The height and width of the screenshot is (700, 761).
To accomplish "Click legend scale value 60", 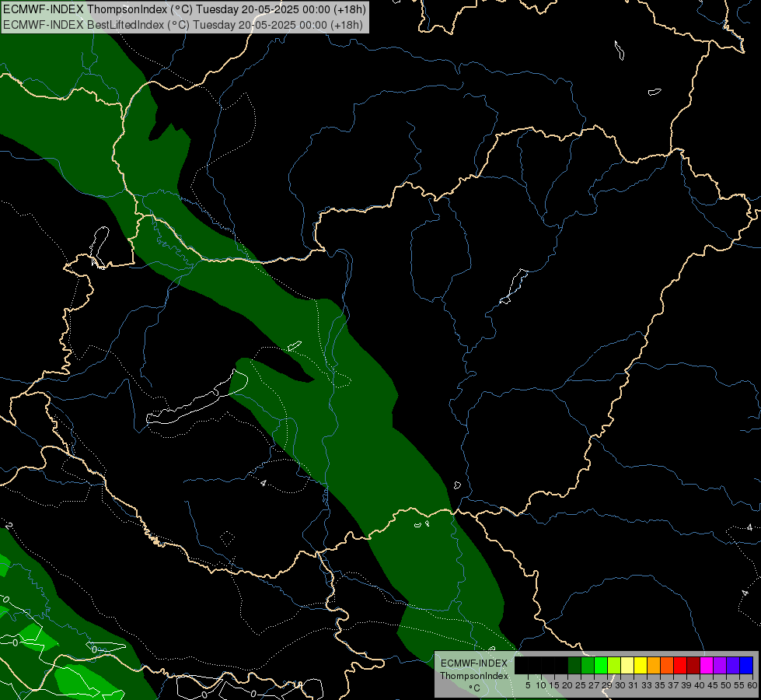I will 752,685.
